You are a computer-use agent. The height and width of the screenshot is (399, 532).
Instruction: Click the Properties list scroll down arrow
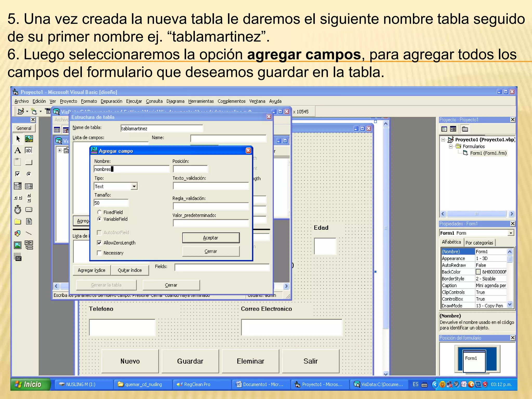click(510, 304)
